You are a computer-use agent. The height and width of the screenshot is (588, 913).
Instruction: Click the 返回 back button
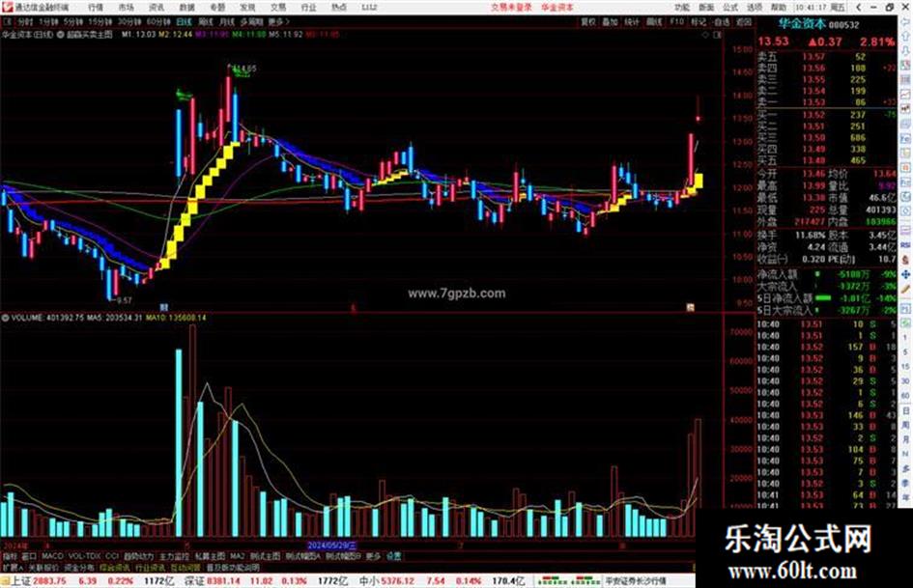744,21
